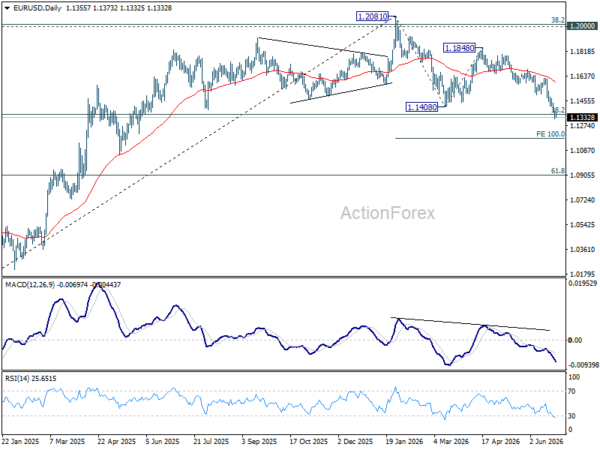Select the 1.20810 price label
This screenshot has height=450, width=600.
pyautogui.click(x=372, y=16)
